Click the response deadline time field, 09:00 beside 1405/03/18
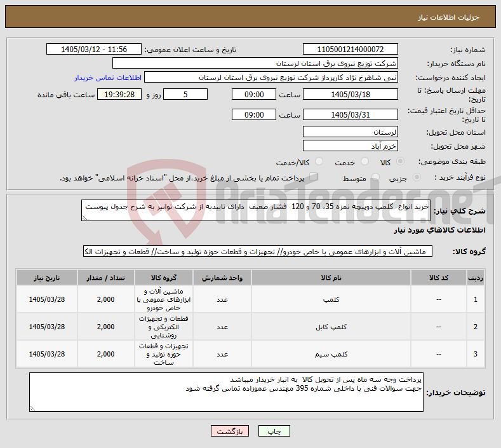This screenshot has height=448, width=501. pos(254,94)
